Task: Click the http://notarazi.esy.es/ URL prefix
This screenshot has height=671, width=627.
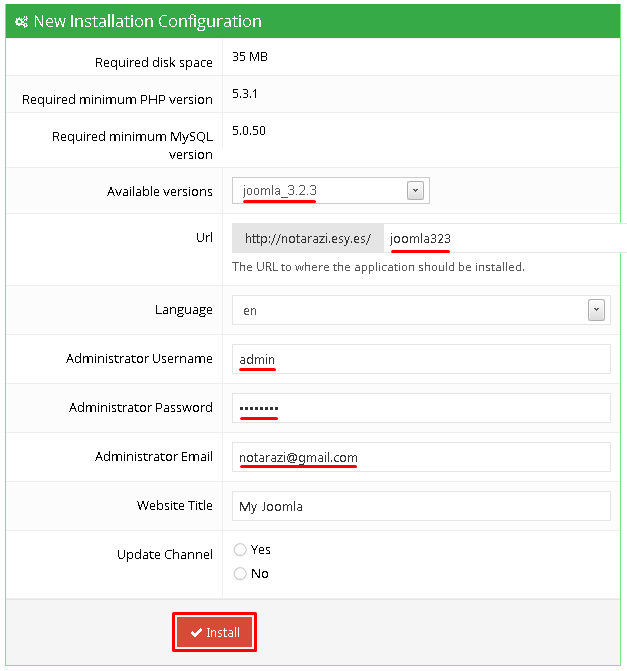Action: 308,238
